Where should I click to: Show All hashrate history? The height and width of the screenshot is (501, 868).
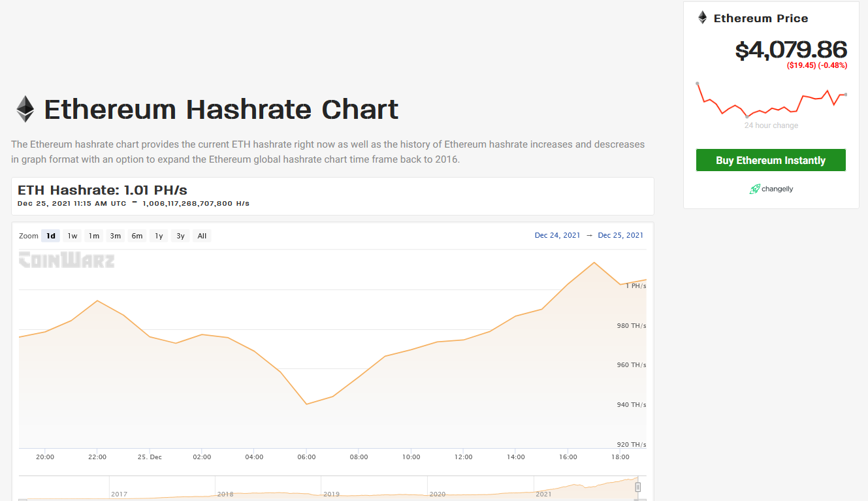(202, 236)
